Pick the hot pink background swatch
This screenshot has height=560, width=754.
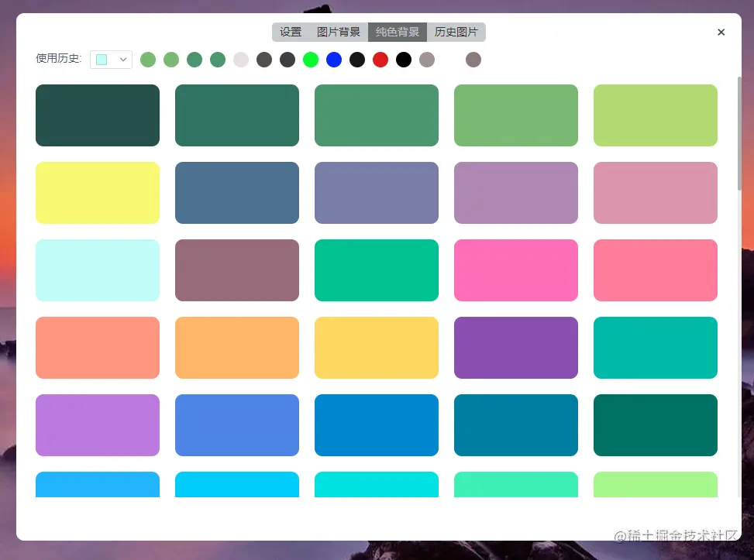click(515, 270)
